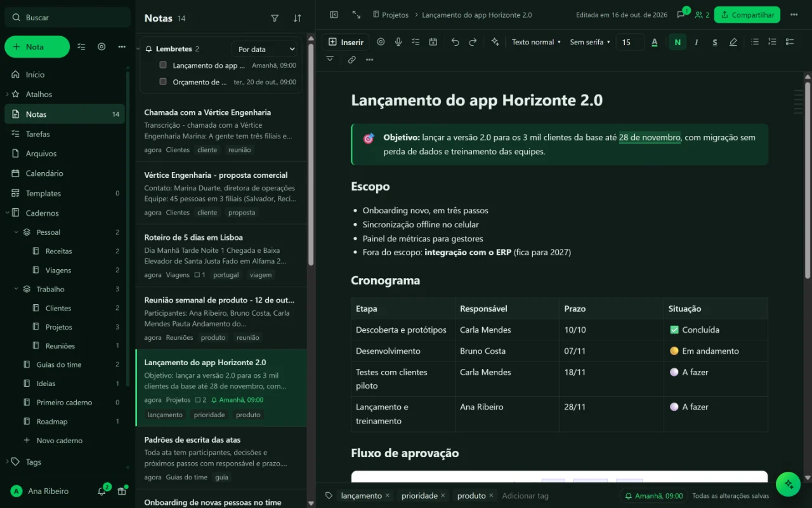This screenshot has height=508, width=812.
Task: Apply italic formatting
Action: click(697, 42)
